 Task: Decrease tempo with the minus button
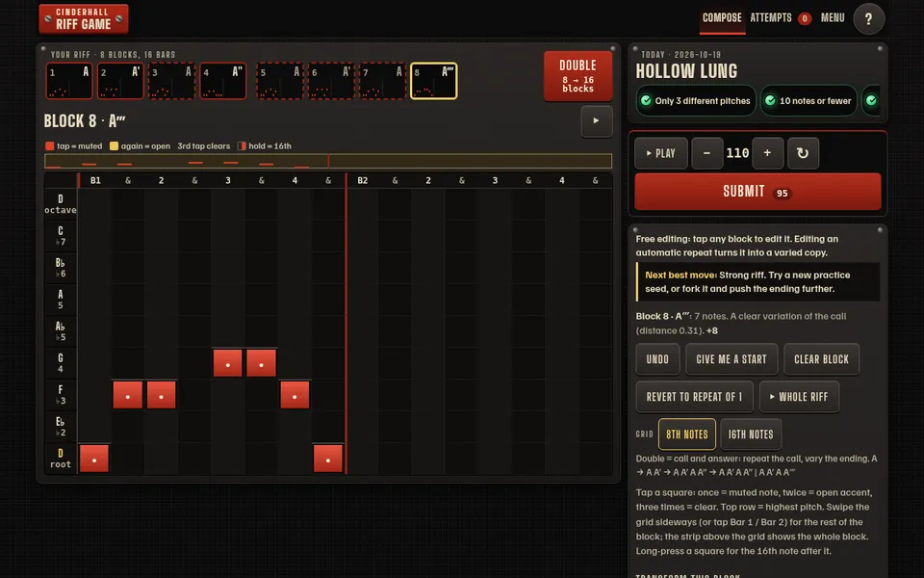706,153
